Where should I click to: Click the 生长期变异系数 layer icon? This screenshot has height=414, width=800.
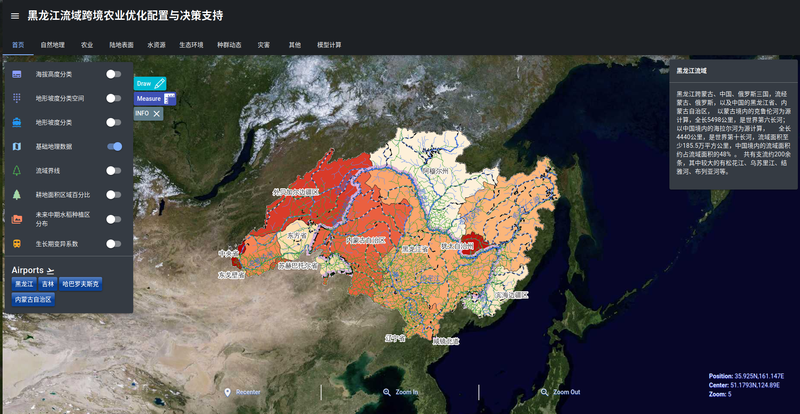point(17,243)
